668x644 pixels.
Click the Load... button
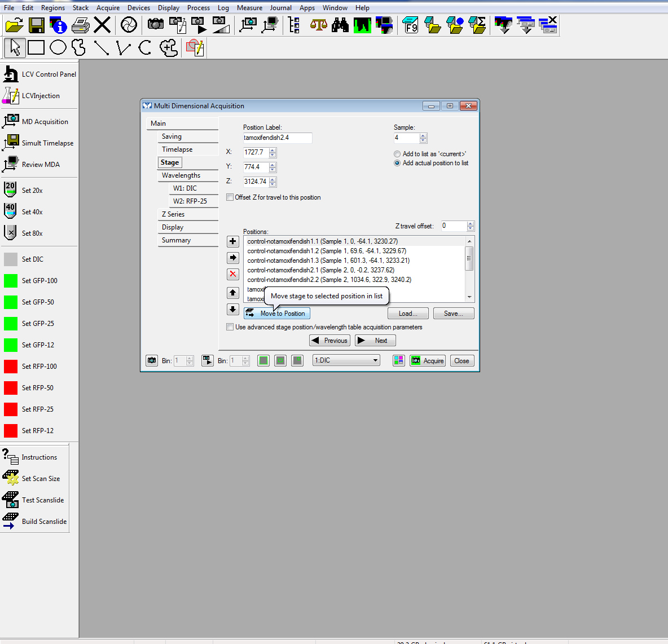pos(408,314)
